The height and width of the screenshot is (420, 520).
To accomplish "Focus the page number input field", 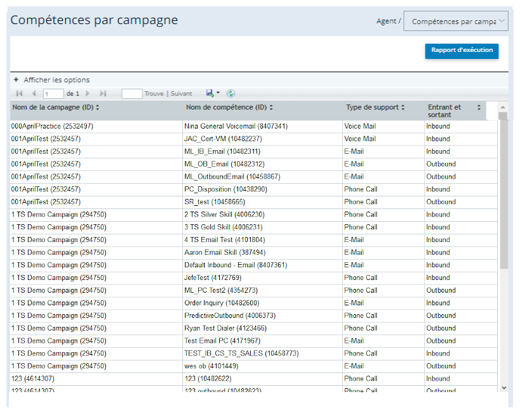I will [x=53, y=94].
